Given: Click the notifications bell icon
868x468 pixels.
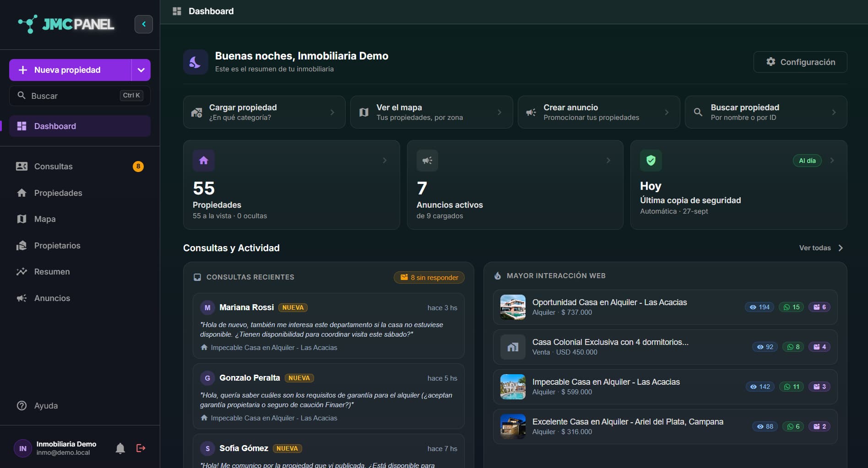Looking at the screenshot, I should click(x=120, y=448).
